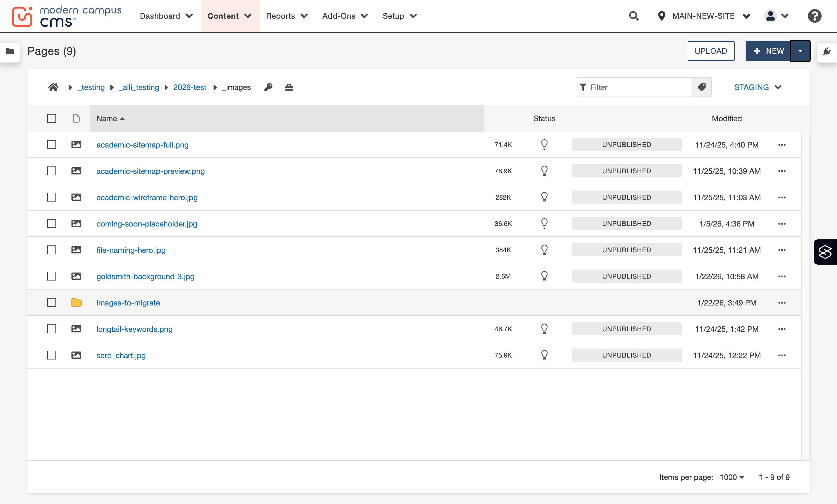Viewport: 837px width, 504px height.
Task: Open more actions for images-to-migrate folder
Action: tap(782, 303)
